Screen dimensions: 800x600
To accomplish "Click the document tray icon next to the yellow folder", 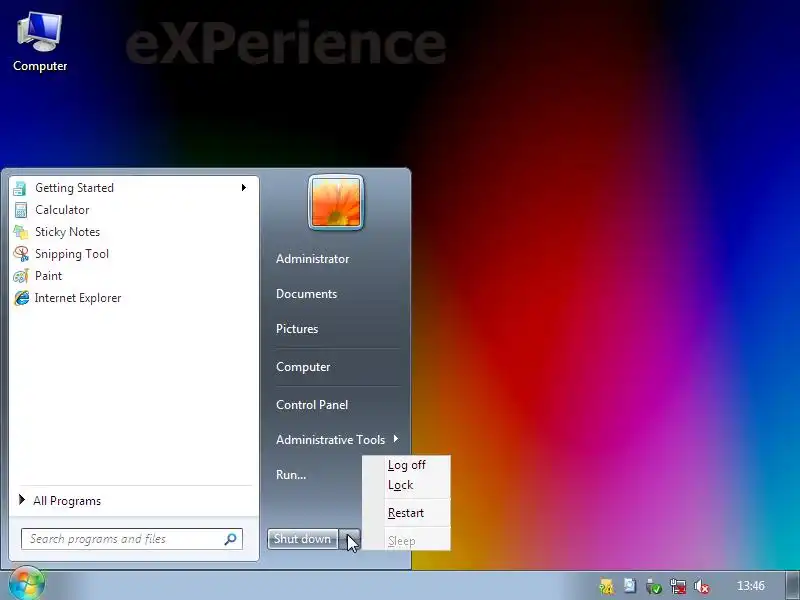I will [630, 586].
